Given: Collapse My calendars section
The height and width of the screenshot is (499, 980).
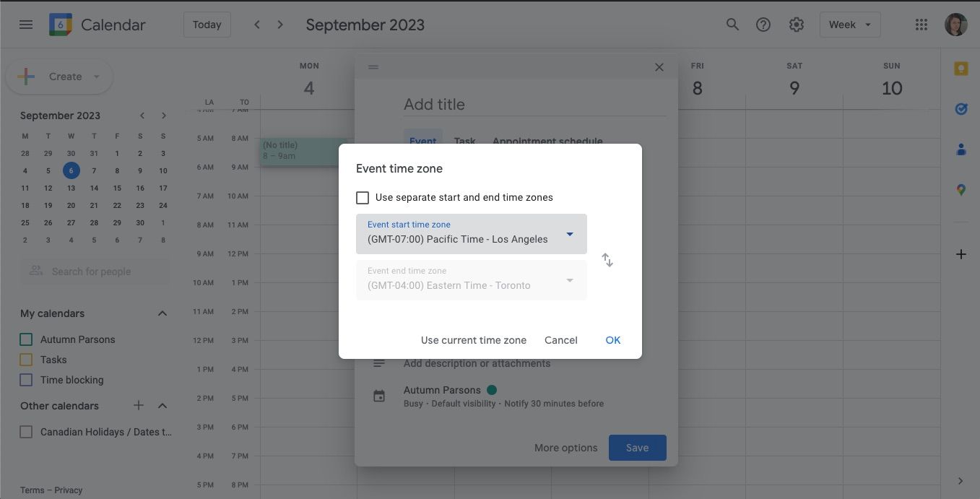Looking at the screenshot, I should [x=162, y=313].
